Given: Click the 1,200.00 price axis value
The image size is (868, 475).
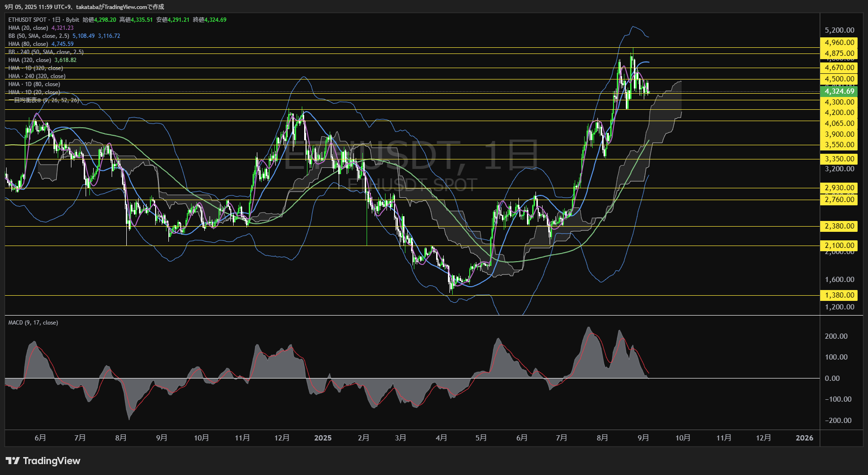Looking at the screenshot, I should (x=840, y=307).
